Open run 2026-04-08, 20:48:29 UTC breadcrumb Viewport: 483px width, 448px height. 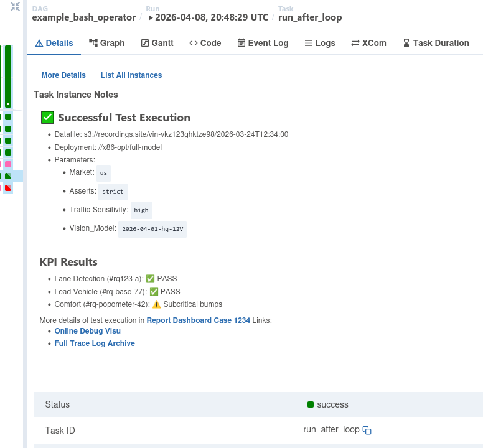tap(209, 17)
